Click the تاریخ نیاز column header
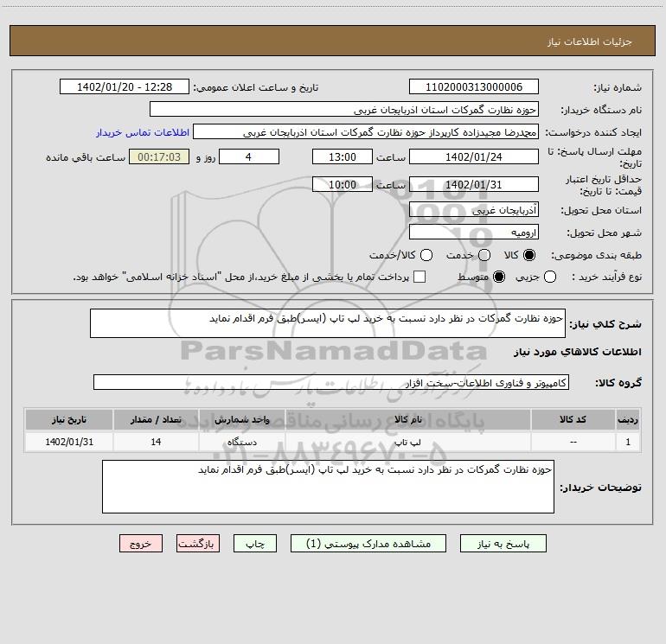Image resolution: width=666 pixels, height=644 pixels. (69, 419)
